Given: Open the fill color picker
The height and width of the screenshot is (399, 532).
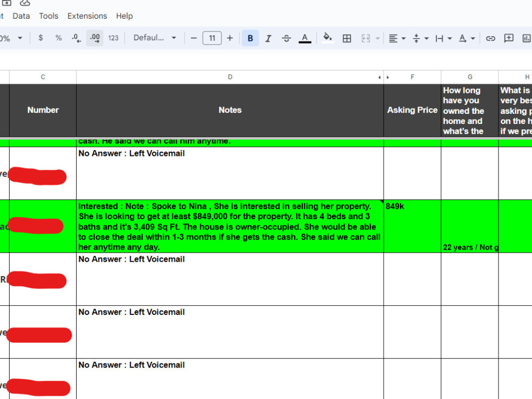Looking at the screenshot, I should click(327, 38).
